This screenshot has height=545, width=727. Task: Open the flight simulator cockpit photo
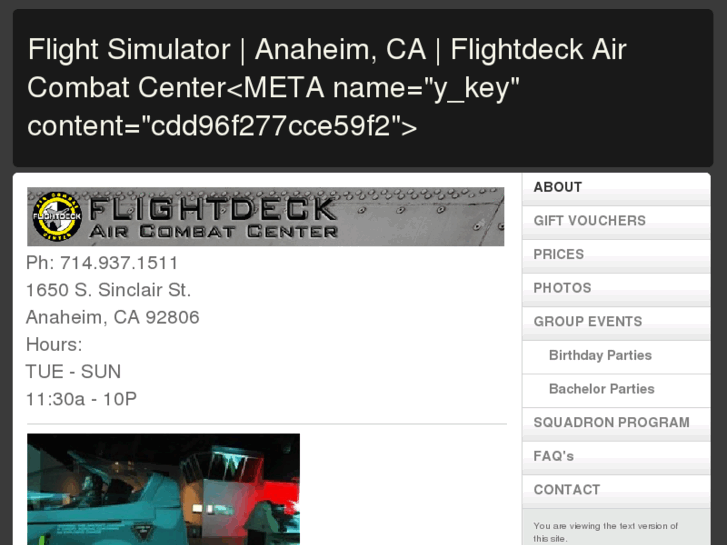click(x=163, y=488)
